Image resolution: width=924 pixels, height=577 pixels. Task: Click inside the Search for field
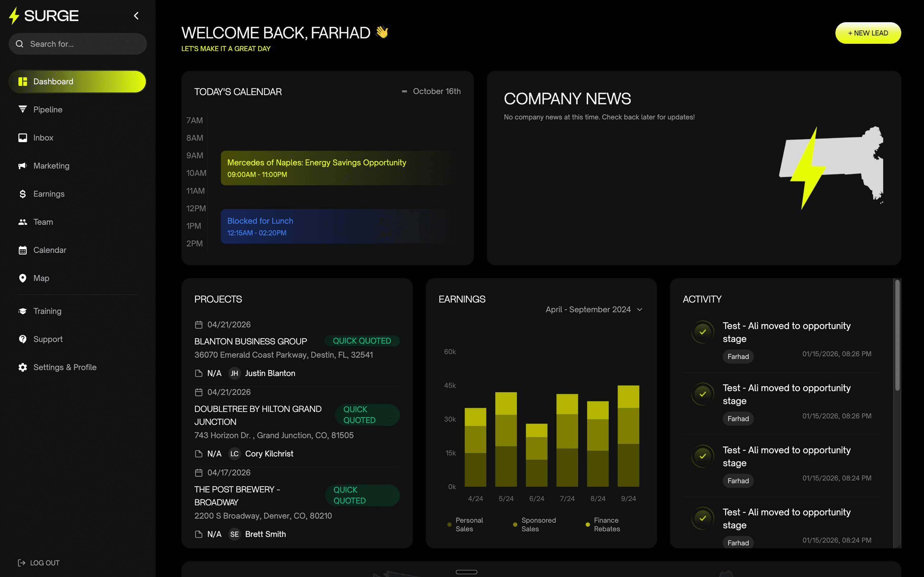click(x=78, y=43)
